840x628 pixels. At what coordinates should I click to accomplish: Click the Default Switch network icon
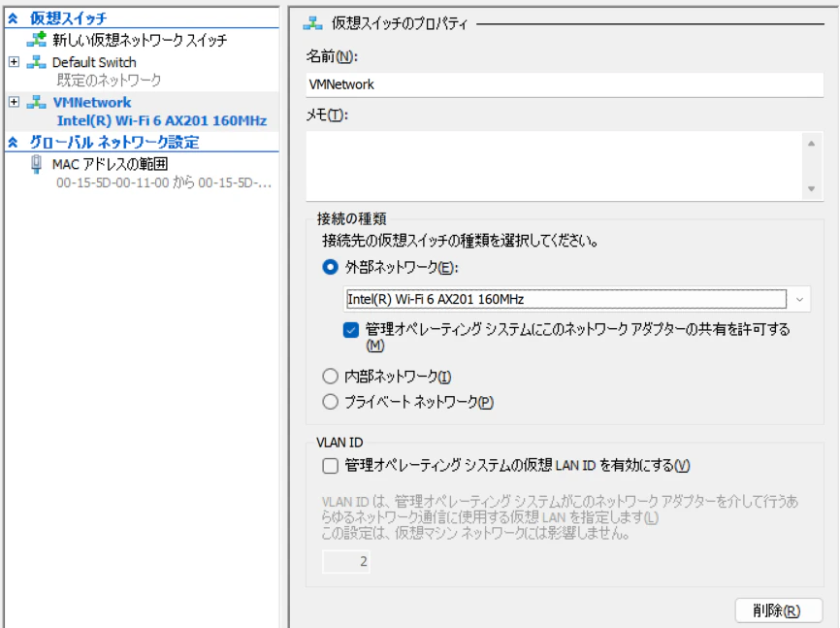[37, 62]
